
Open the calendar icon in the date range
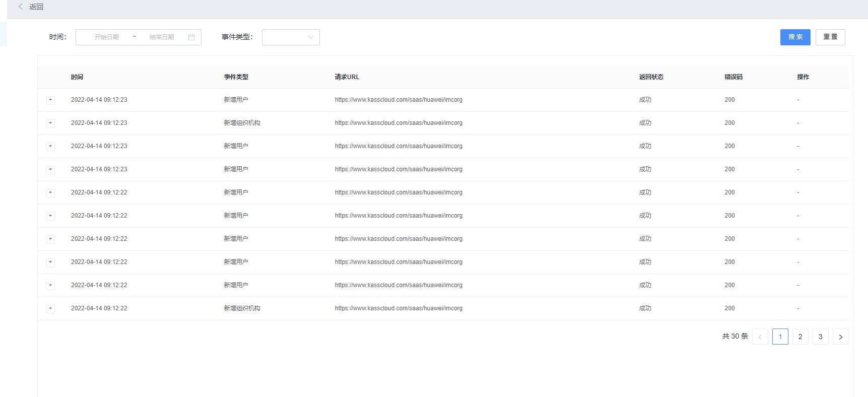[x=191, y=37]
